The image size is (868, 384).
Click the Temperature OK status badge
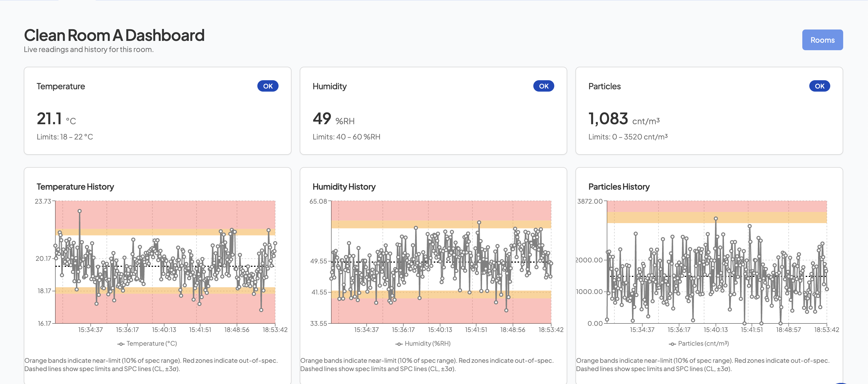pos(267,86)
